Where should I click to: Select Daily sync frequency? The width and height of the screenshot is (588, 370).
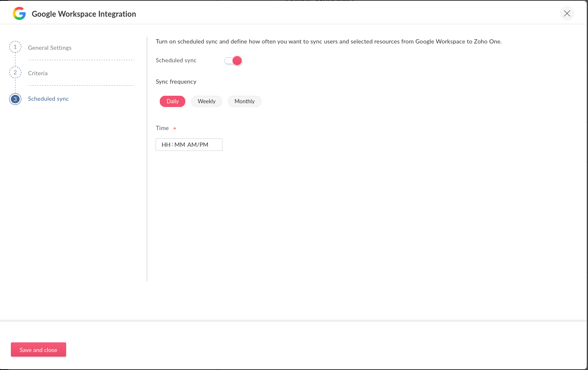pyautogui.click(x=172, y=101)
